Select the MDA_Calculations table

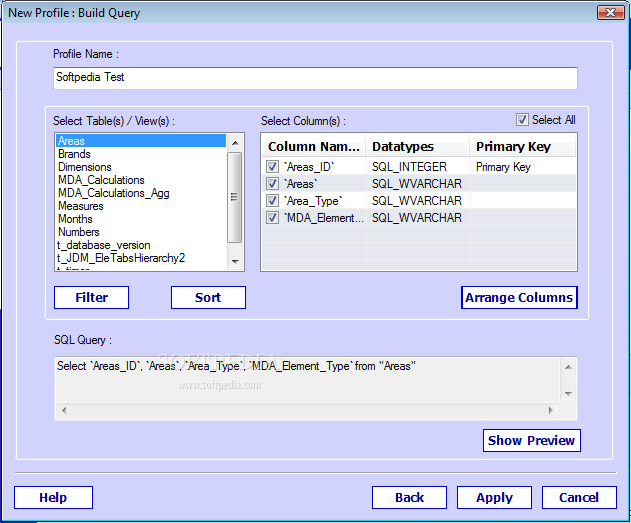click(x=141, y=180)
